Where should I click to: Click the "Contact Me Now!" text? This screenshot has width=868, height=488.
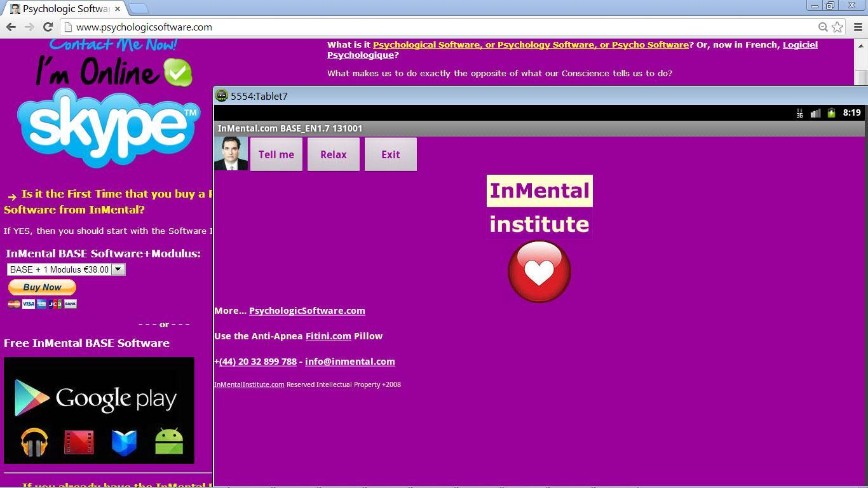pos(113,44)
